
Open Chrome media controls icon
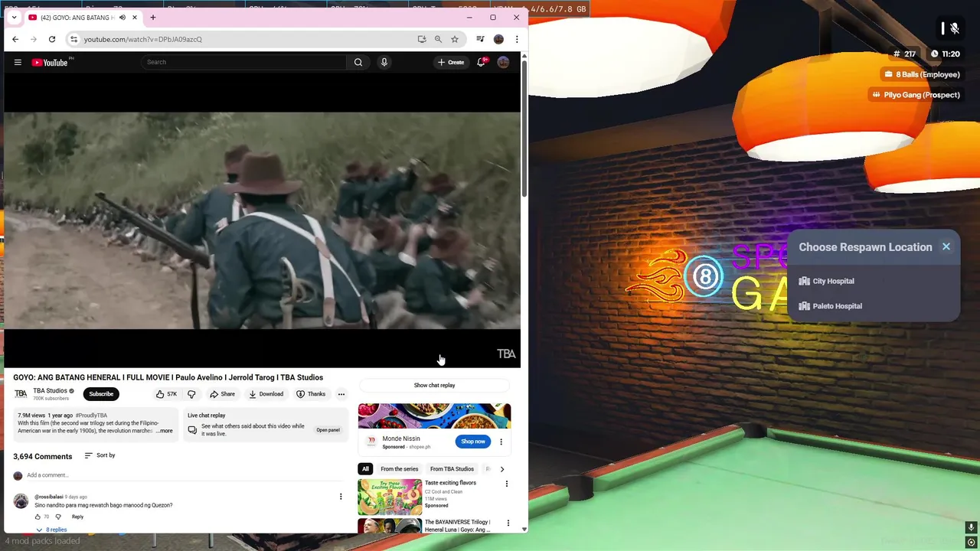pos(480,39)
